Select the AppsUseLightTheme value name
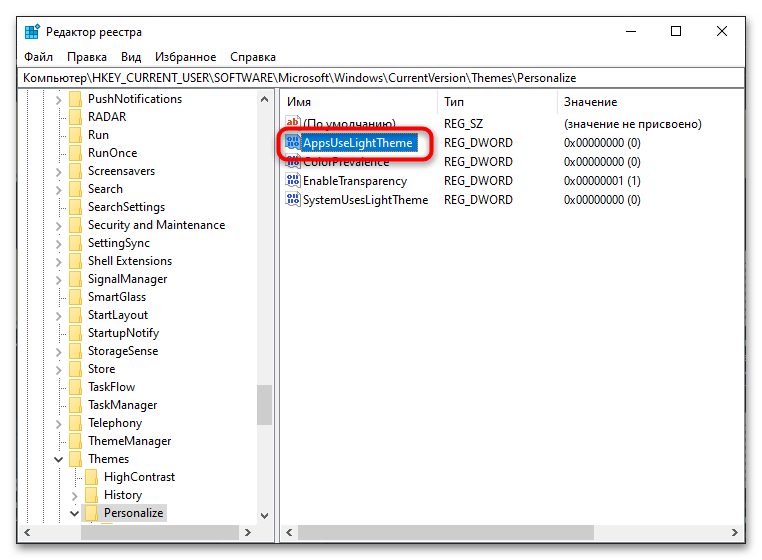 [x=358, y=143]
